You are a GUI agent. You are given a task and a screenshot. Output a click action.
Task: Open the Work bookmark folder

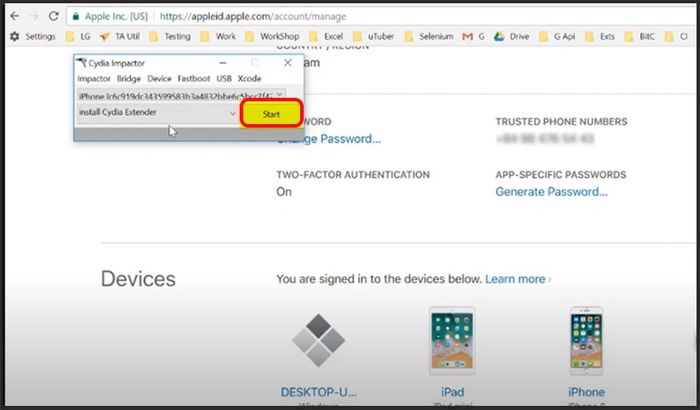point(218,36)
